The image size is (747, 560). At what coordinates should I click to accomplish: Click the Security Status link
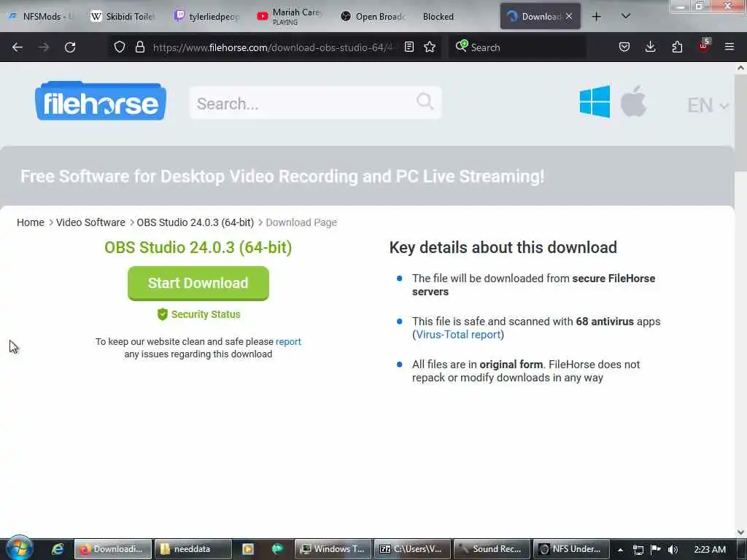206,314
